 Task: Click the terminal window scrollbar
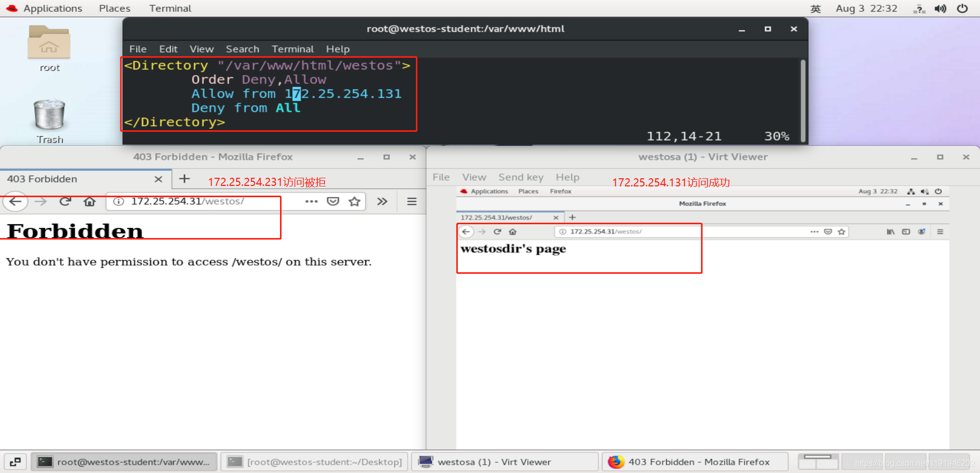click(803, 101)
